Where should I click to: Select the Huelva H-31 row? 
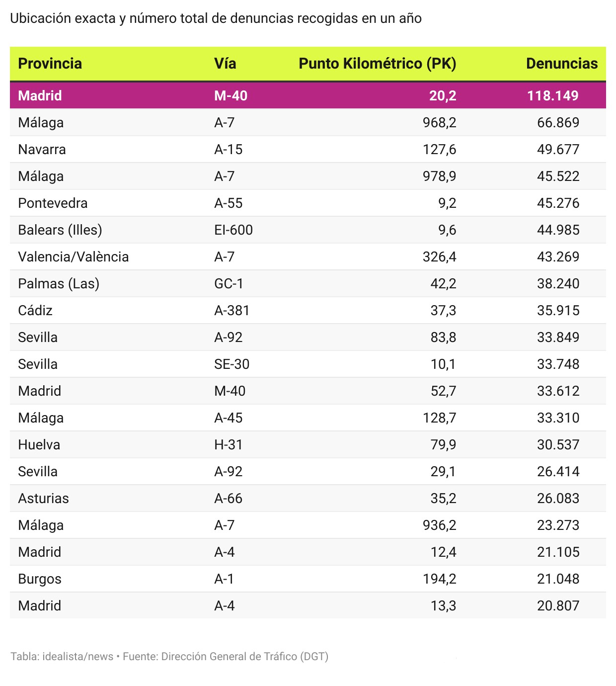pos(308,444)
